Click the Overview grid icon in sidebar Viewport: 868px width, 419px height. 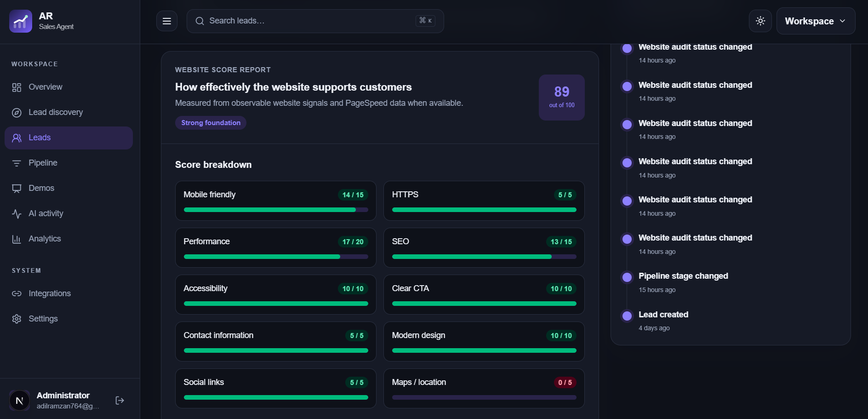(x=17, y=87)
